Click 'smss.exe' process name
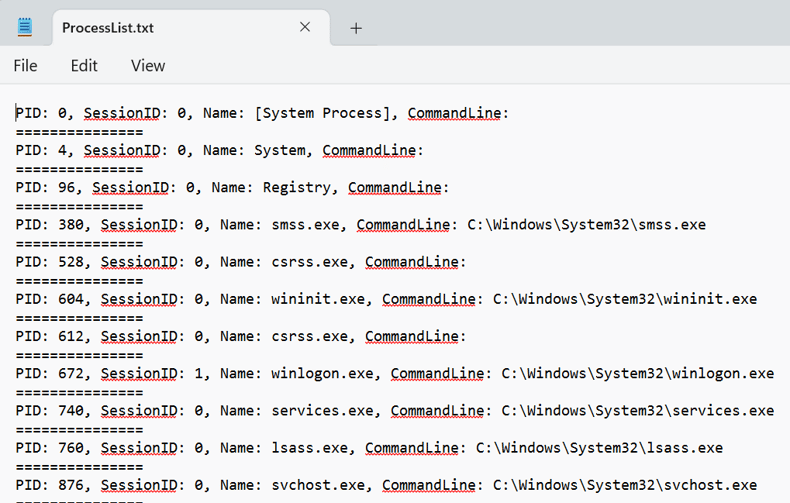The height and width of the screenshot is (503, 790). tap(305, 225)
